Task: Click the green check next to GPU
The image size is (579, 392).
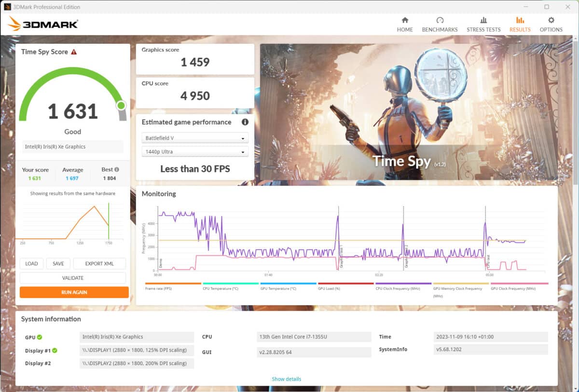Action: click(x=40, y=337)
